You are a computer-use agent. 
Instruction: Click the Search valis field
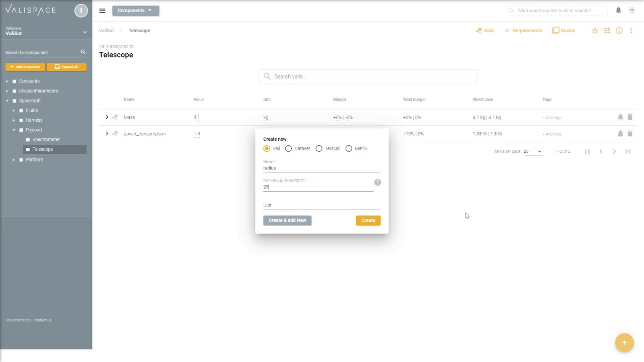pyautogui.click(x=368, y=76)
